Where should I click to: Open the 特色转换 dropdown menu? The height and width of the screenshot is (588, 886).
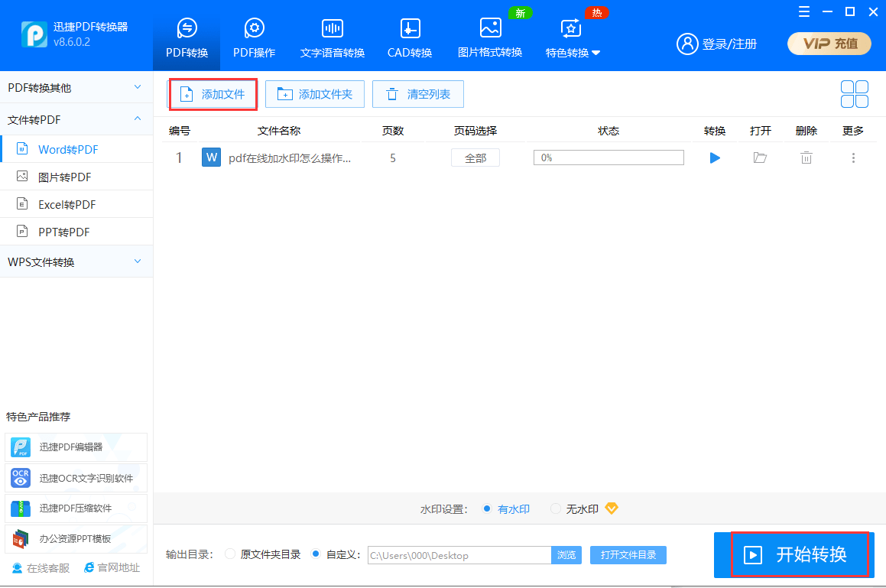(x=573, y=38)
